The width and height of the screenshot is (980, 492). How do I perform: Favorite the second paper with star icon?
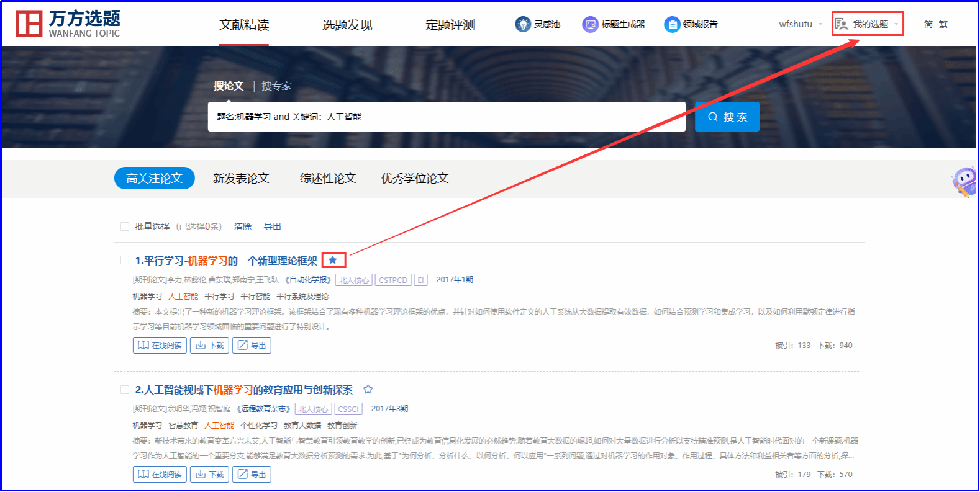[x=368, y=389]
